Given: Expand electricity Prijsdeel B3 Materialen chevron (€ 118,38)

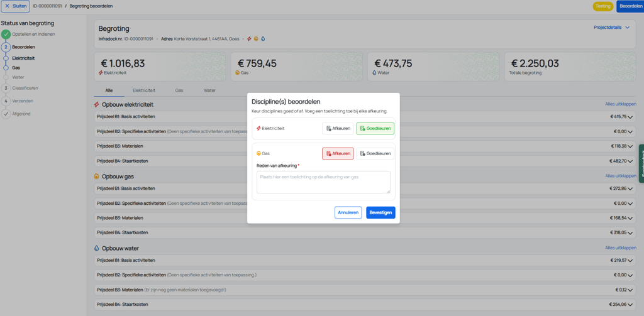Looking at the screenshot, I should (630, 146).
